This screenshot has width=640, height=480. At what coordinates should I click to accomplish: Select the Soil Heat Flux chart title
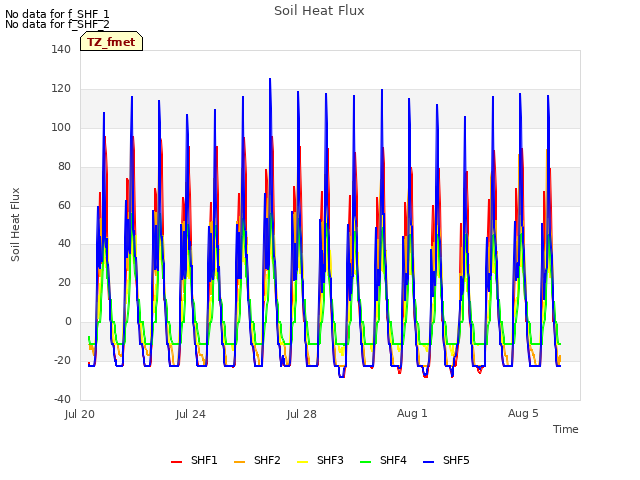[x=319, y=11]
